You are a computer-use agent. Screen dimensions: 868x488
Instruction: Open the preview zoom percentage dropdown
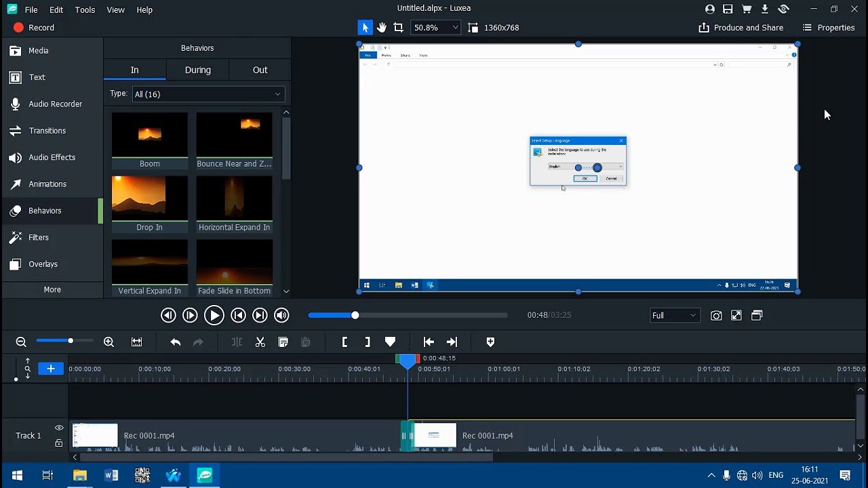click(436, 27)
